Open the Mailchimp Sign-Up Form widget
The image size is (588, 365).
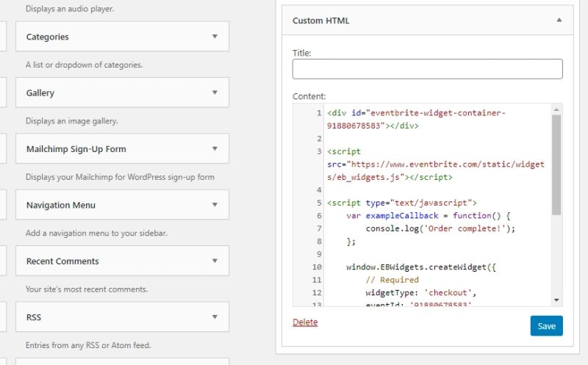[x=76, y=149]
